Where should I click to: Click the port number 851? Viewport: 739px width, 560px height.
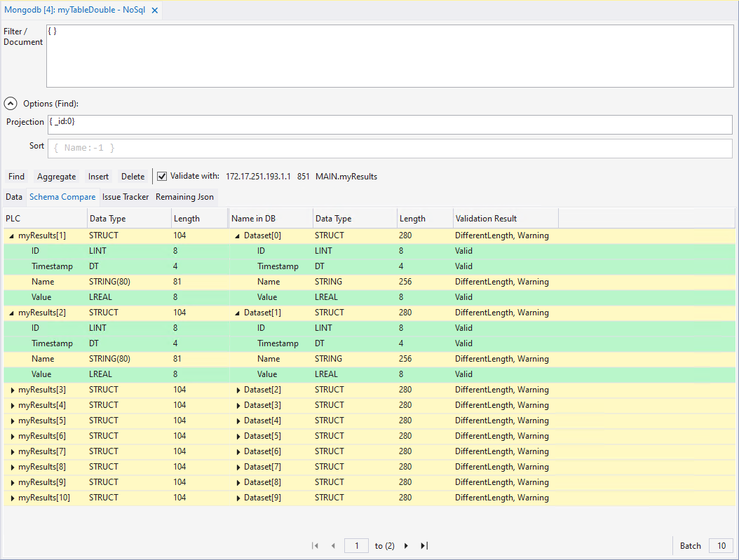(303, 177)
